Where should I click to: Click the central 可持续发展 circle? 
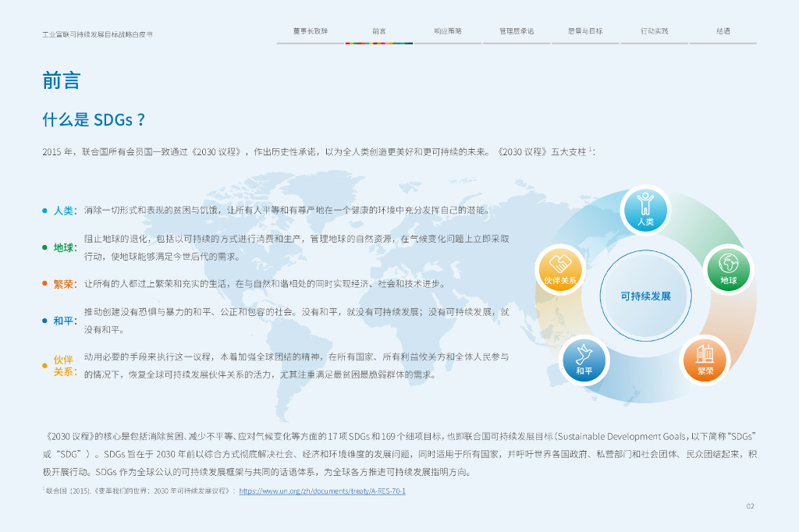pyautogui.click(x=645, y=296)
